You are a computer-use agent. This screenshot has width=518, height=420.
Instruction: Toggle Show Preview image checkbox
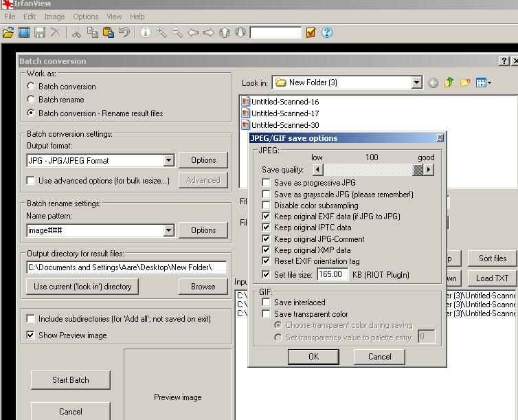coord(31,335)
